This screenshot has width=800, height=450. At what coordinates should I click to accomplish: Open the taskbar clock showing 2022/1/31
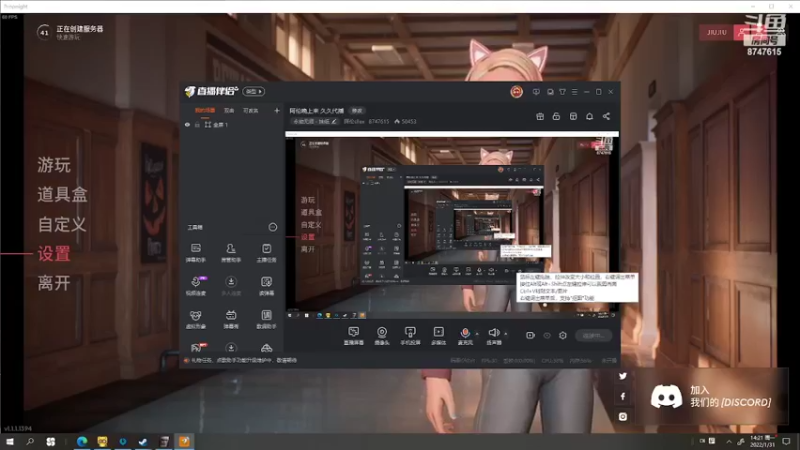[763, 441]
